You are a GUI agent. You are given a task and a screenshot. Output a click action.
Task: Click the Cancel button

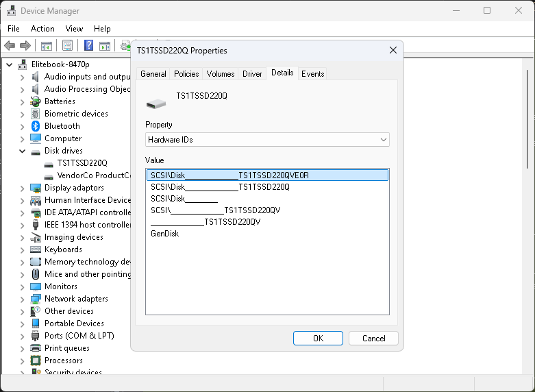[373, 338]
